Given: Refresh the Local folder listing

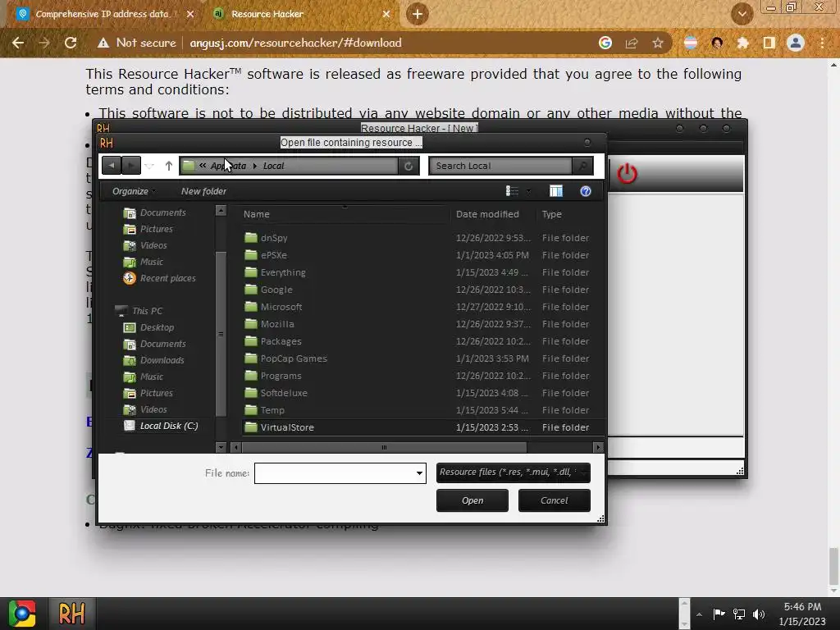Looking at the screenshot, I should pyautogui.click(x=409, y=166).
